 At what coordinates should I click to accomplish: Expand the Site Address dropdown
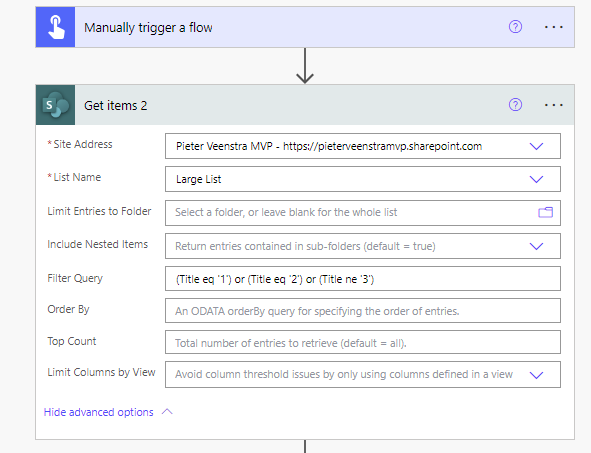point(536,146)
